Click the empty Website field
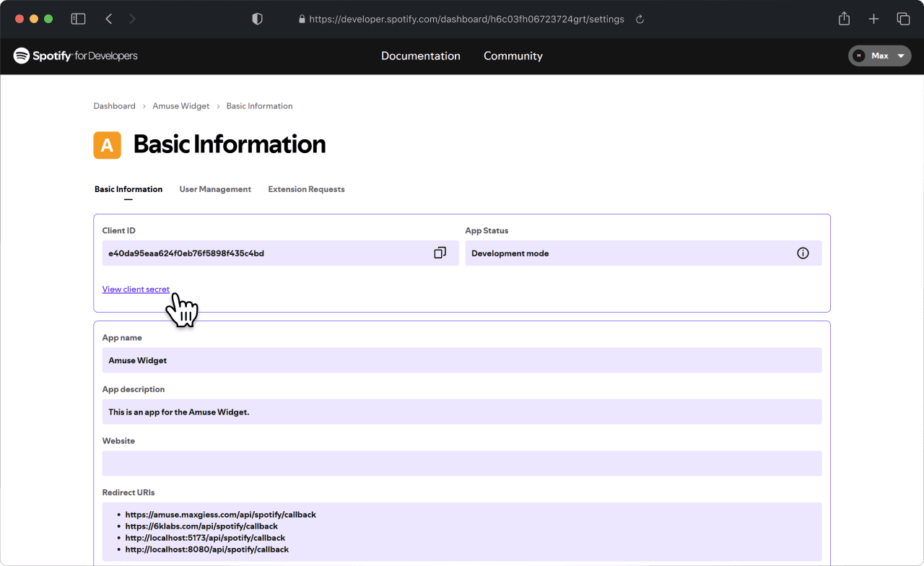The image size is (924, 566). coord(462,463)
